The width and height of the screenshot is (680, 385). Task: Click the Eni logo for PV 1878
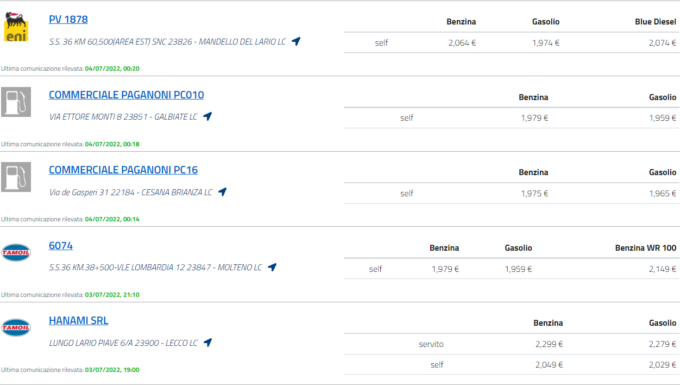tap(16, 27)
